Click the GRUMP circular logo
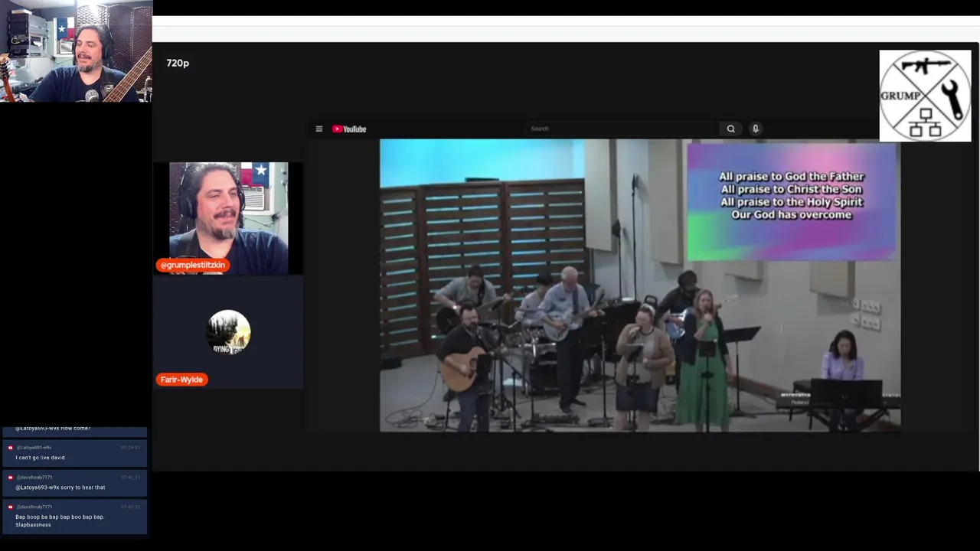 [x=925, y=96]
